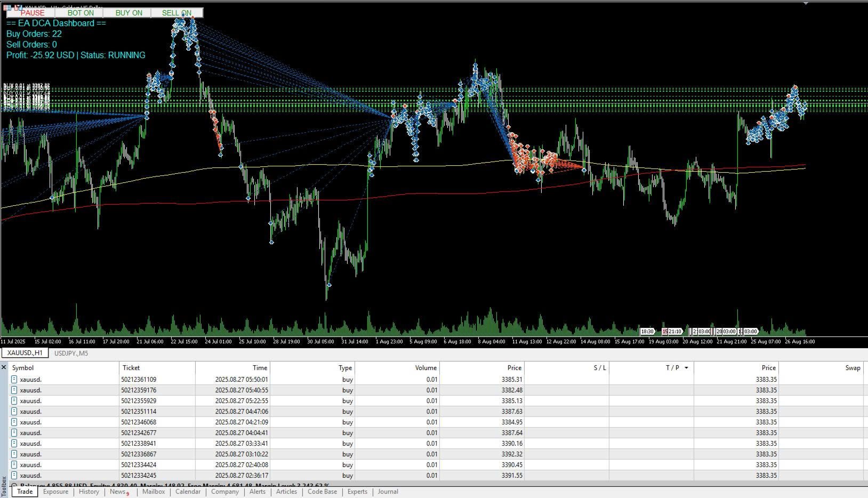
Task: Open the News tab
Action: pos(118,492)
